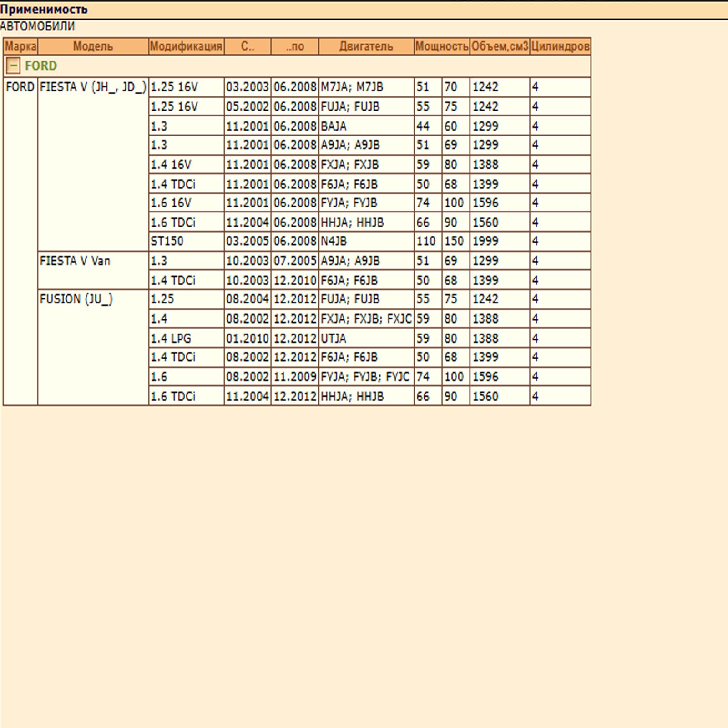Click the Модель column header
This screenshot has height=728, width=728.
tap(93, 46)
